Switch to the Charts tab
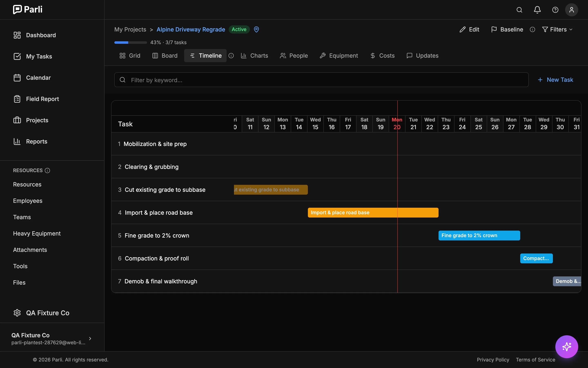 254,56
